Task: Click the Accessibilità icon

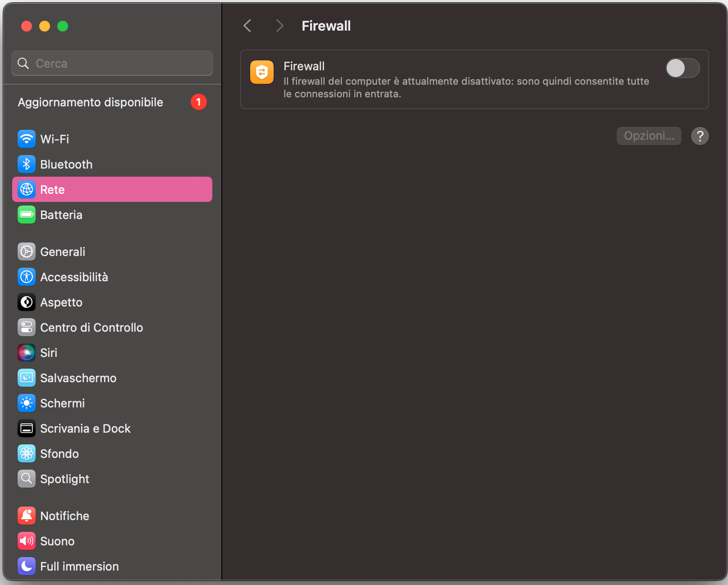Action: coord(27,277)
